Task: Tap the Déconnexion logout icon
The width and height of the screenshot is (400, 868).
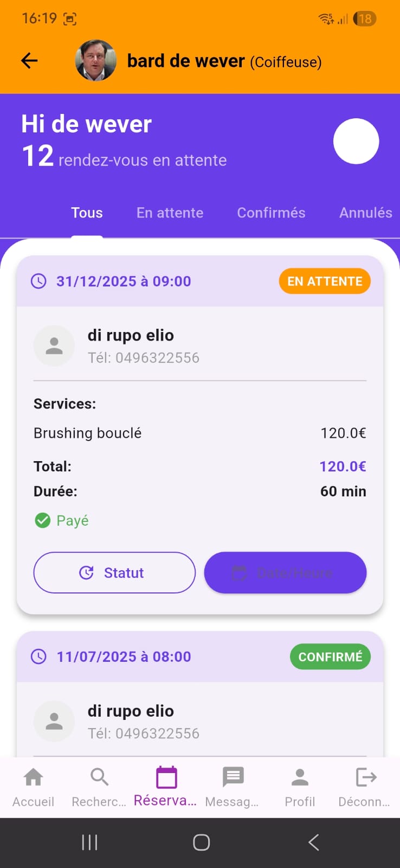Action: click(x=366, y=777)
